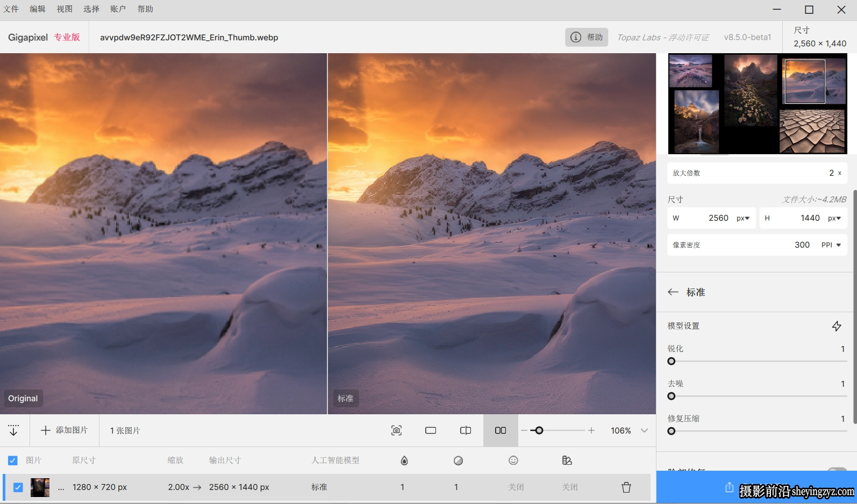Open the 账户 menu
Image resolution: width=857 pixels, height=504 pixels.
(118, 9)
